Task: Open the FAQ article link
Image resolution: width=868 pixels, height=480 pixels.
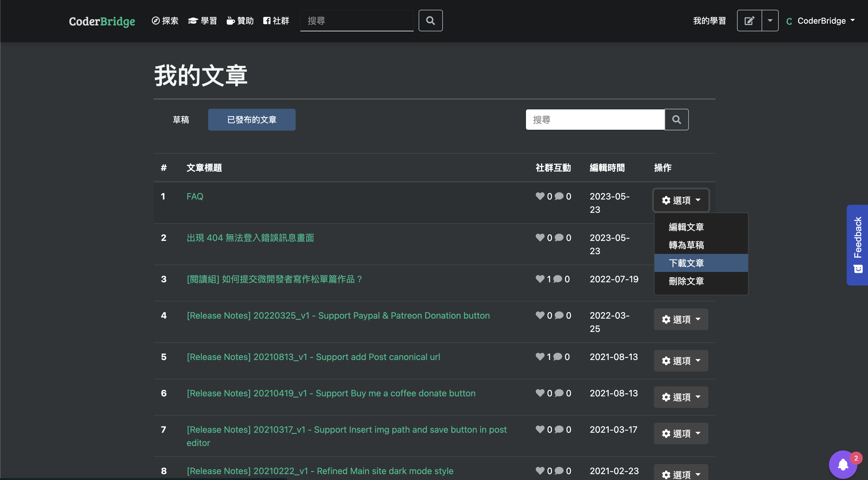Action: click(195, 196)
